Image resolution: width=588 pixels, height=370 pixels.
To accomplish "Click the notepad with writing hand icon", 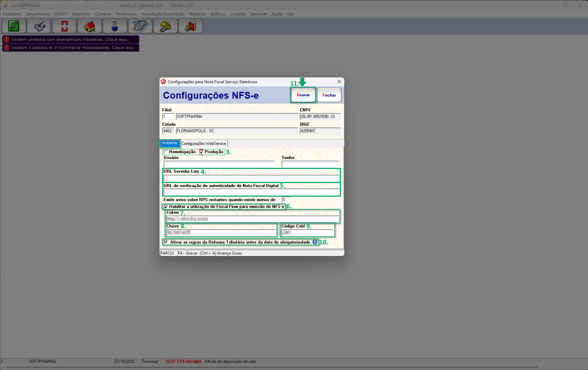I will [39, 26].
